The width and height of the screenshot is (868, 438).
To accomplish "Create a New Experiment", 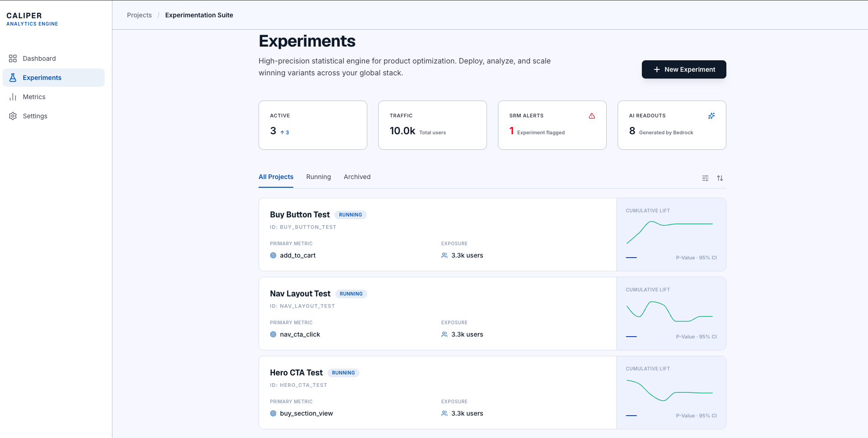I will (684, 69).
